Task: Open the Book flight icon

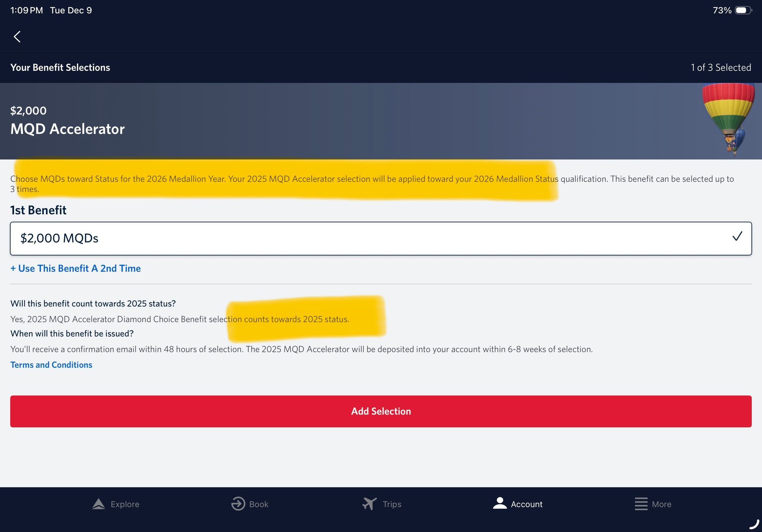Action: coord(237,503)
